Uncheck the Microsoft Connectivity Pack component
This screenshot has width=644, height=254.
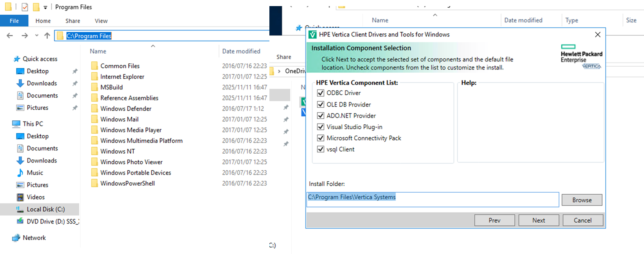coord(321,138)
